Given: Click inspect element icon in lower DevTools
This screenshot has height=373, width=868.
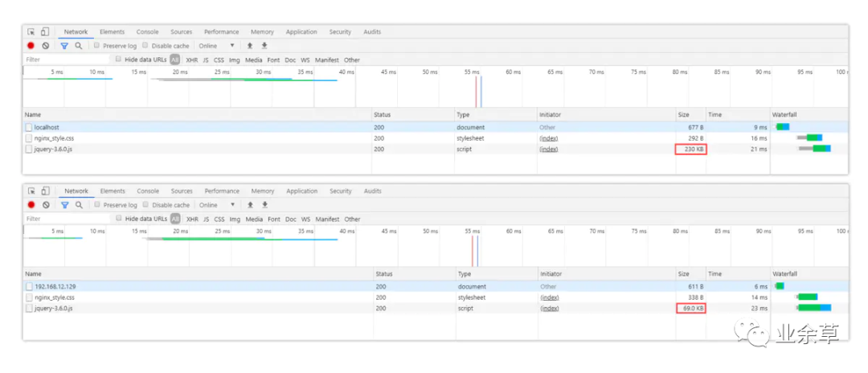Looking at the screenshot, I should (x=31, y=191).
